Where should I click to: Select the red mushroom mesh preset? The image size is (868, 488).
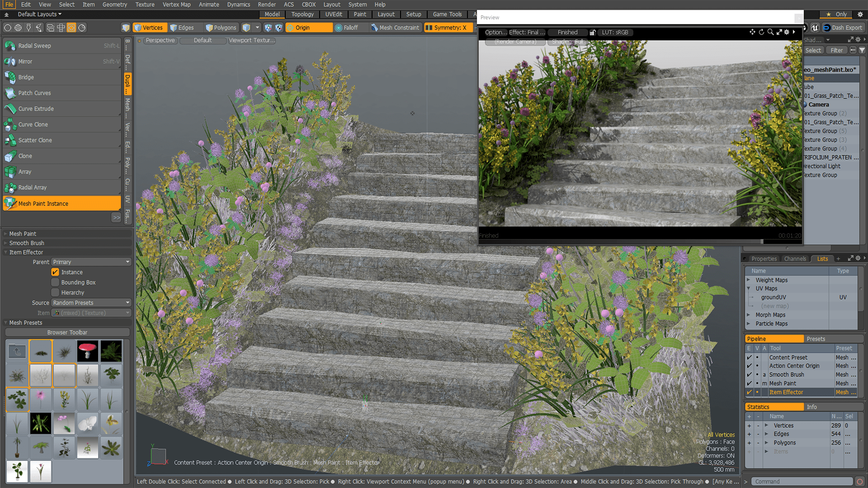[x=87, y=351]
